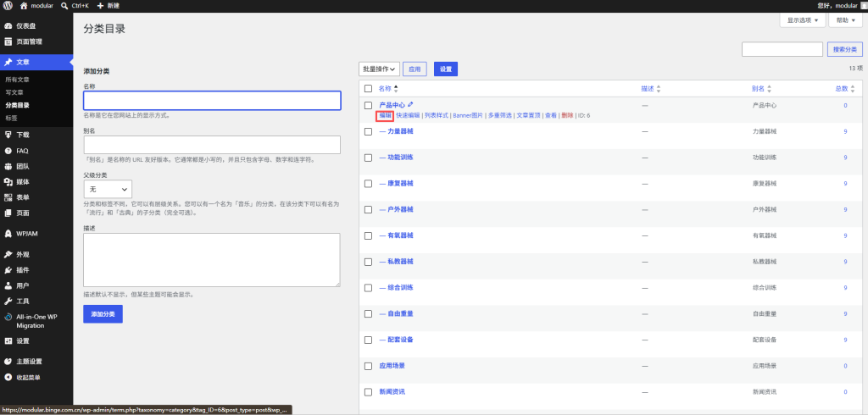Focus the category search input box

(x=782, y=49)
